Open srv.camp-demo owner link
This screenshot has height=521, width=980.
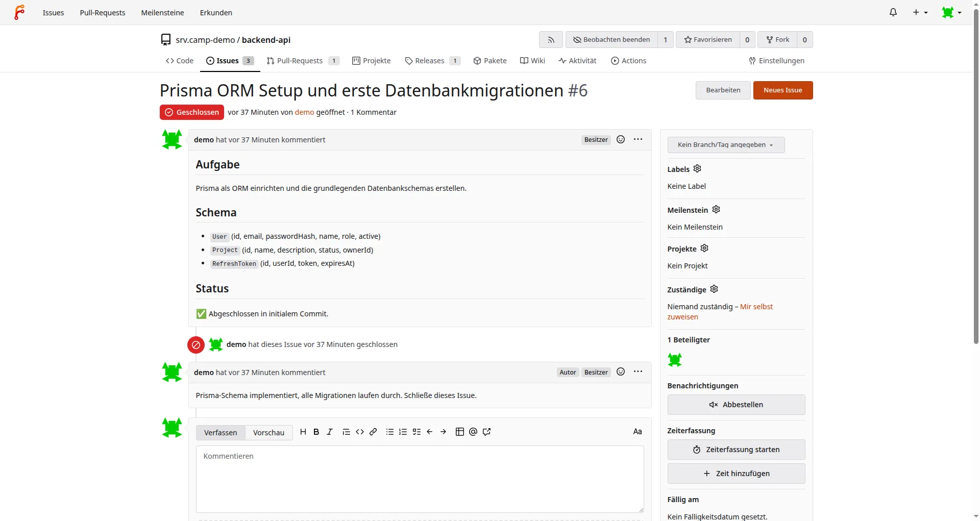pos(205,40)
